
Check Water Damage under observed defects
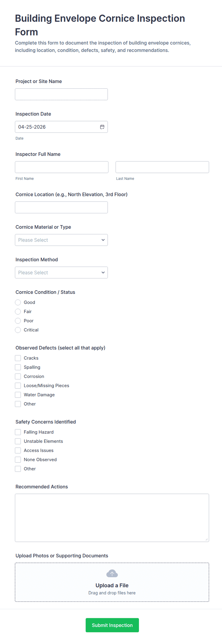click(x=18, y=394)
